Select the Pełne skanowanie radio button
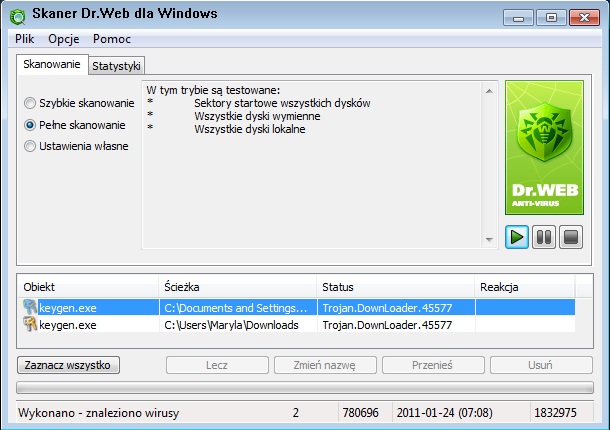This screenshot has height=430, width=610. pos(30,125)
